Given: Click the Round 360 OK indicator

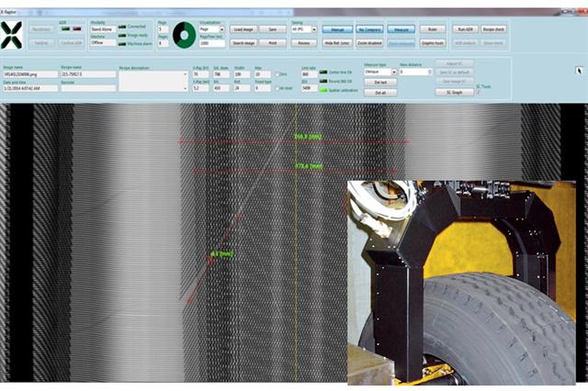Looking at the screenshot, I should (x=323, y=81).
